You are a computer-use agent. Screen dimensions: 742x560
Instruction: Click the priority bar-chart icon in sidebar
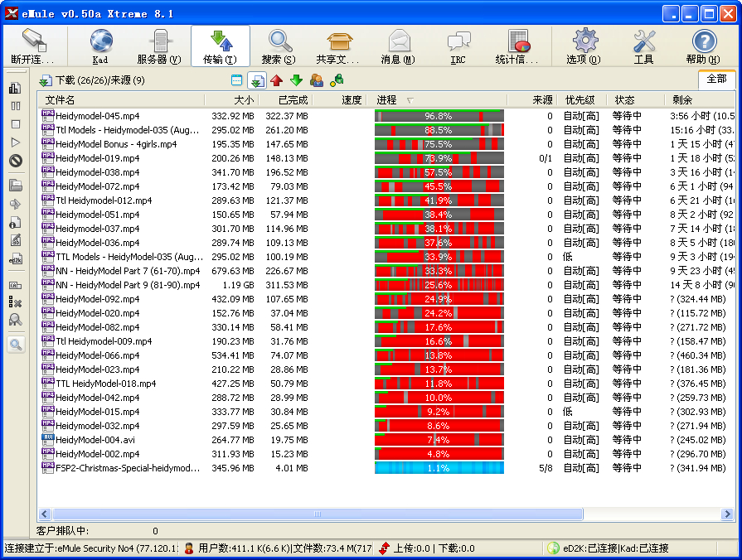[x=15, y=88]
